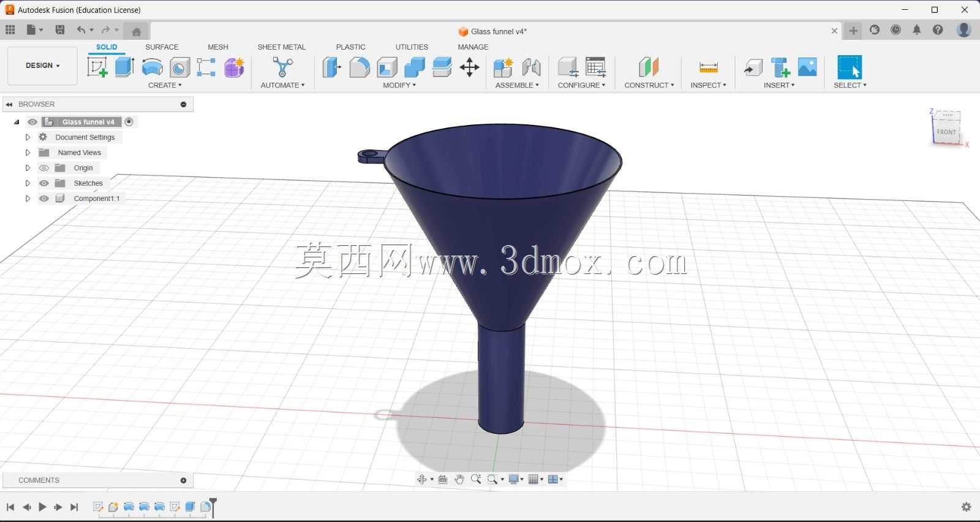This screenshot has width=980, height=522.
Task: Close the Glass funnel v4 document tab
Action: (x=834, y=31)
